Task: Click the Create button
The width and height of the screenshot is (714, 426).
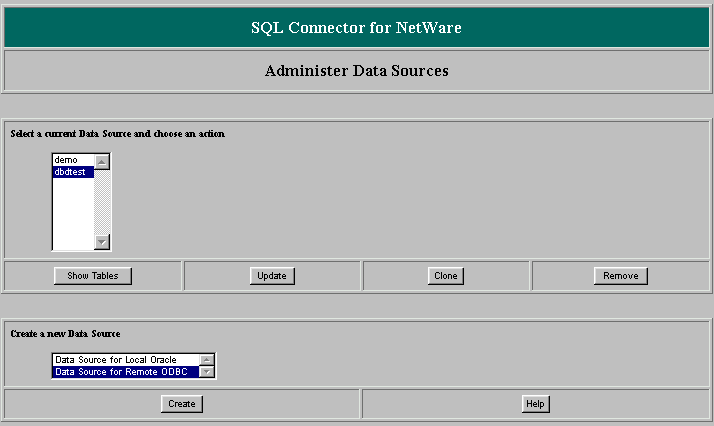Action: point(182,404)
